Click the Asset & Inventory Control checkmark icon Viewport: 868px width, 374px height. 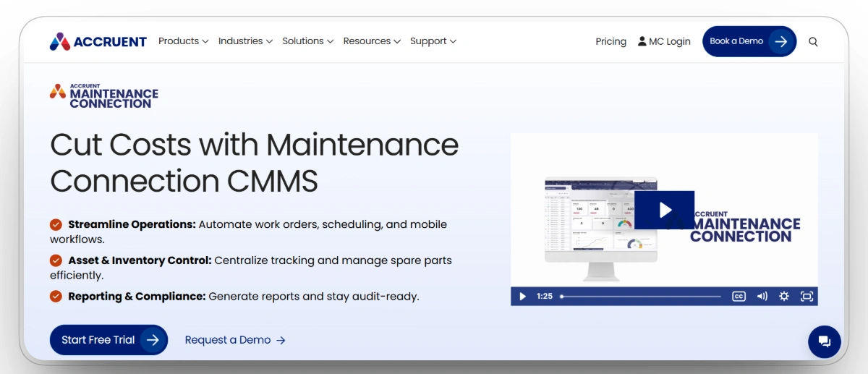(x=56, y=260)
